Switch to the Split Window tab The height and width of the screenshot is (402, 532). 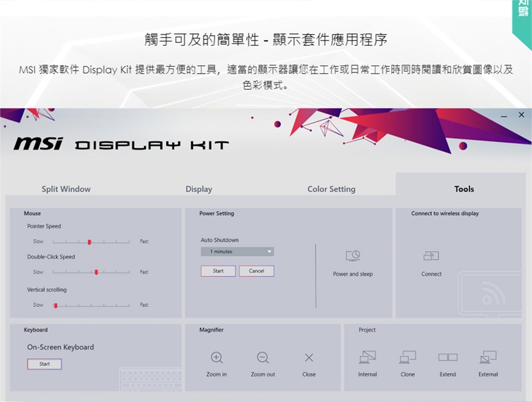pyautogui.click(x=66, y=189)
